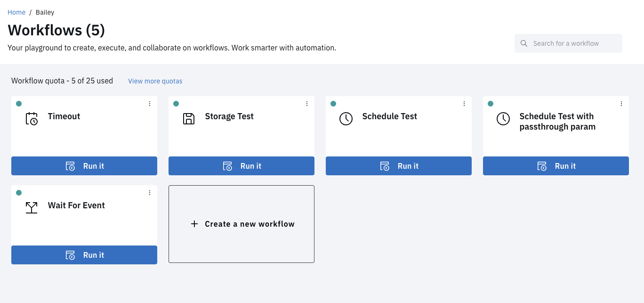The width and height of the screenshot is (644, 303).
Task: Open View more quotas
Action: pyautogui.click(x=155, y=81)
